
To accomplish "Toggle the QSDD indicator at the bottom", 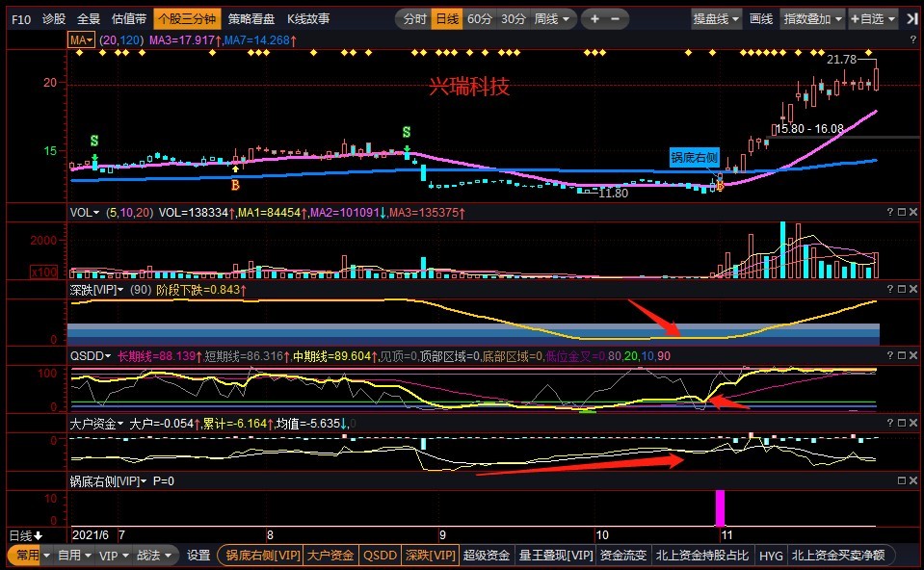I will [x=379, y=556].
